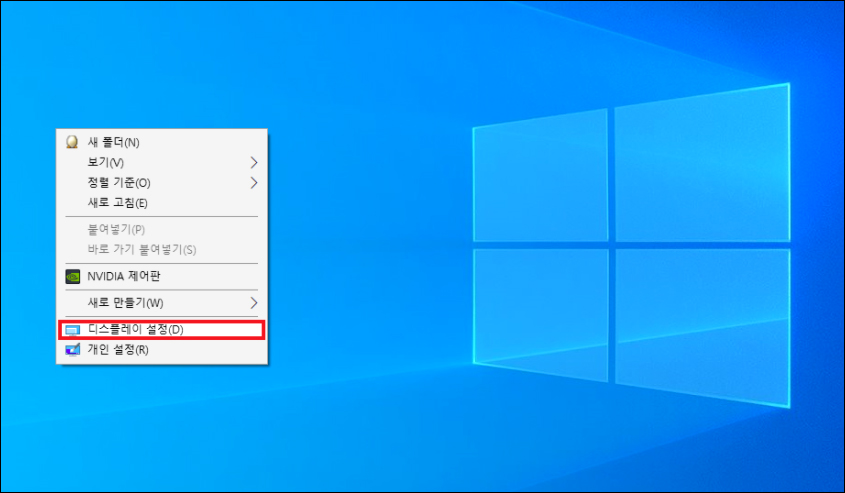Click the personalization icon beside 개인 설정
The image size is (845, 493).
72,350
